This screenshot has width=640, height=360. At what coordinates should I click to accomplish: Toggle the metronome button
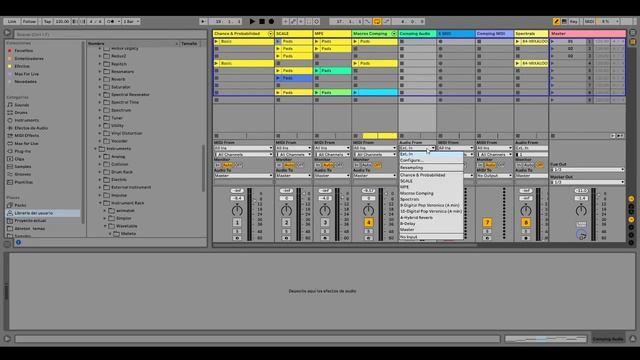click(x=111, y=21)
